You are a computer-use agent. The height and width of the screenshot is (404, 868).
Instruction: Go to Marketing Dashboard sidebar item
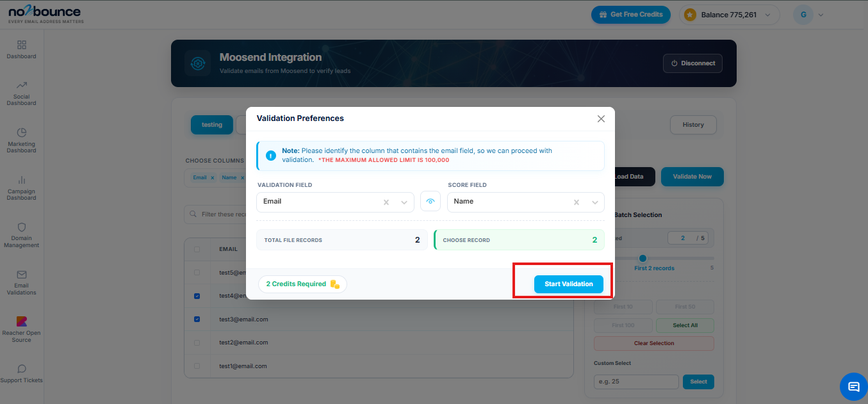coord(22,140)
